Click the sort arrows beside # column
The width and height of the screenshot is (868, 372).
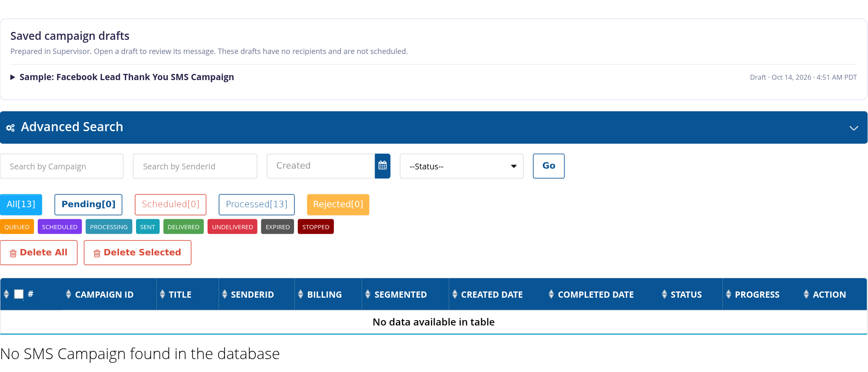coord(6,294)
